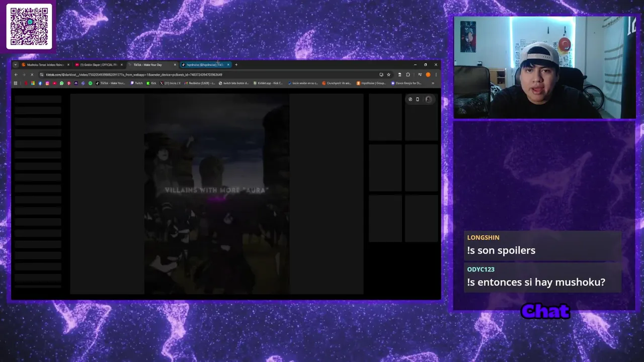
Task: Open the media control icon in toolbar
Action: click(420, 75)
